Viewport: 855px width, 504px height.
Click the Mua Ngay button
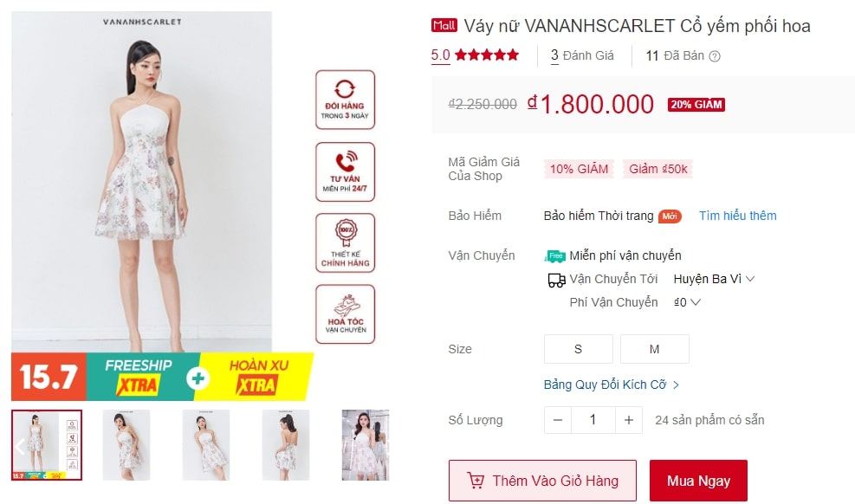[x=698, y=481]
